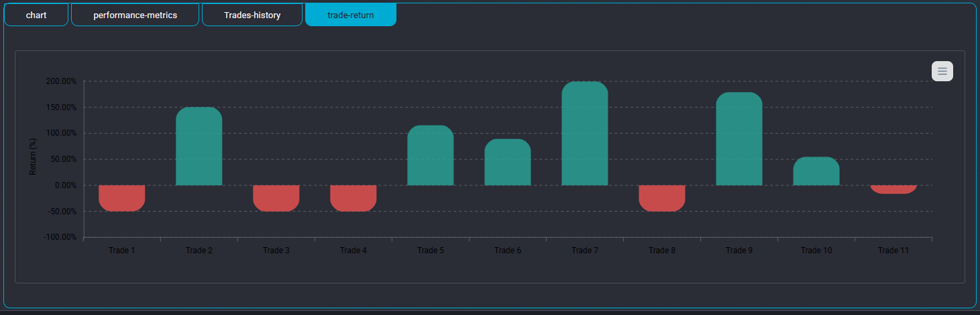Screen dimensions: 980x315
Task: Select the trade-return tab
Action: (351, 15)
